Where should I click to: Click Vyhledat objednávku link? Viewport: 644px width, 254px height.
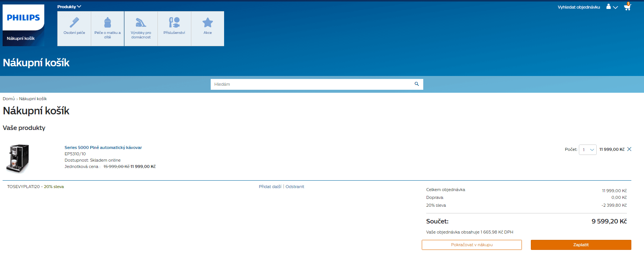pos(579,7)
